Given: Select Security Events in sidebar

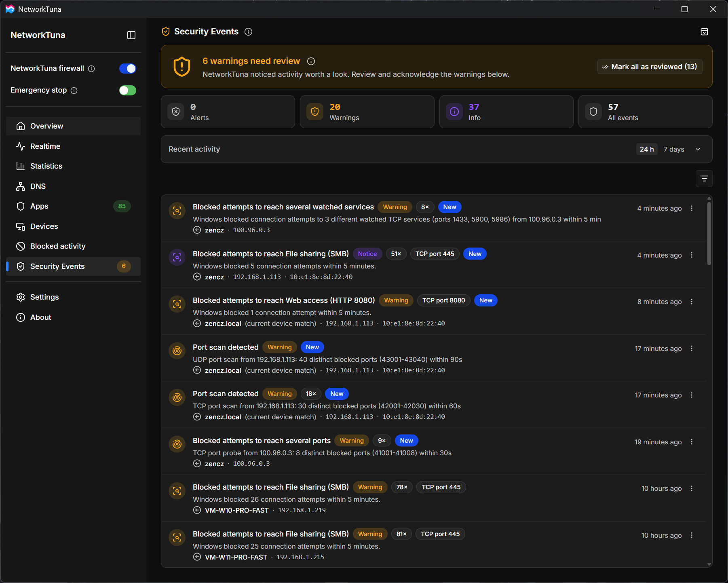Looking at the screenshot, I should click(x=73, y=266).
